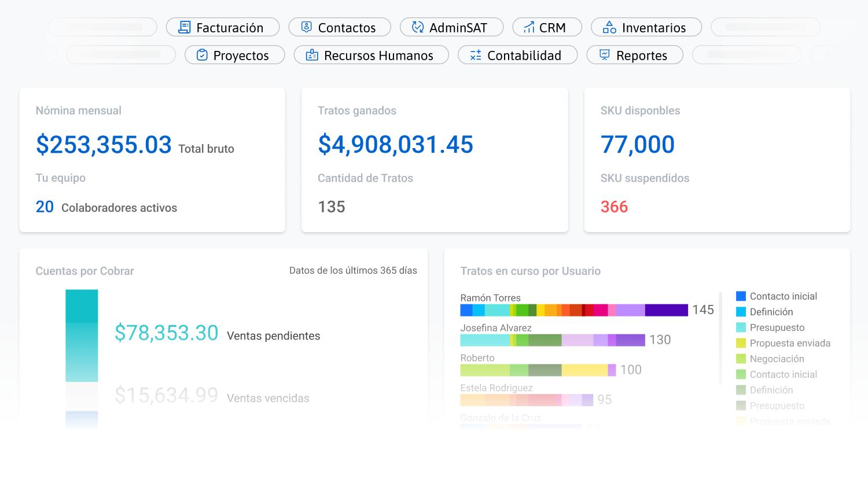The width and height of the screenshot is (868, 486).
Task: Click the Recursos Humanos ID card icon
Action: 312,55
